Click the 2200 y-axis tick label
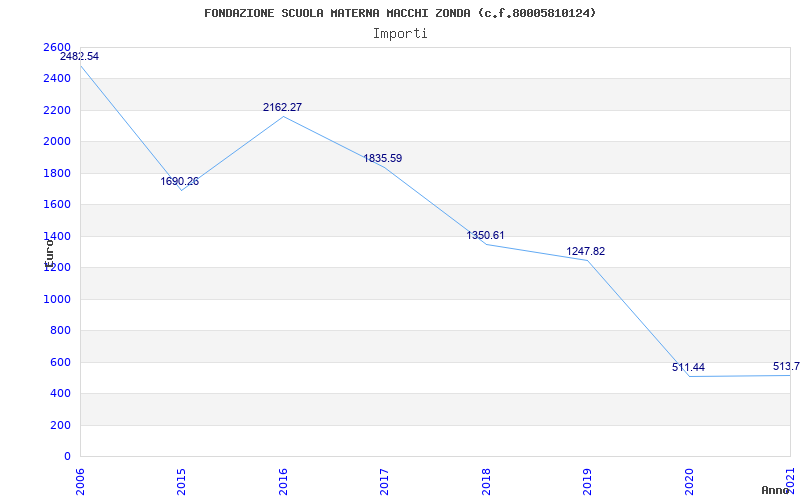The height and width of the screenshot is (500, 800). coord(57,110)
